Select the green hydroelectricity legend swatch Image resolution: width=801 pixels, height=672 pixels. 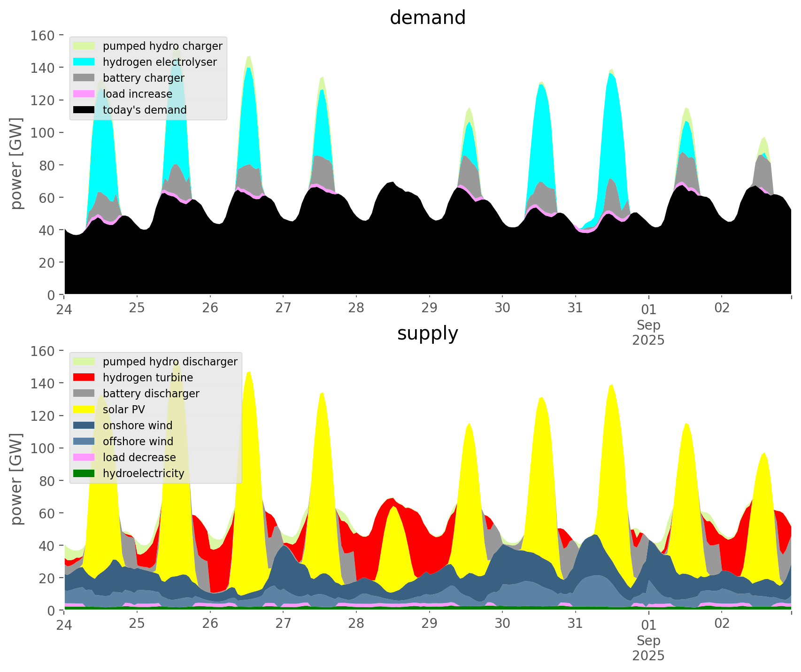click(84, 473)
